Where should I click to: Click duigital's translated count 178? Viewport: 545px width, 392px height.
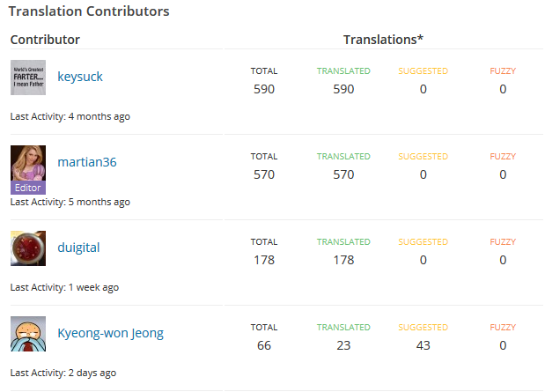(x=343, y=260)
